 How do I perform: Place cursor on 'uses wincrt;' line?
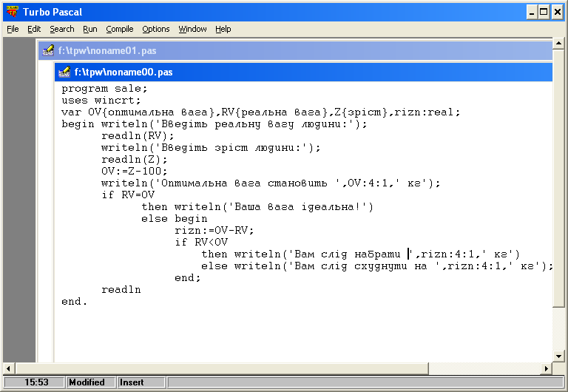pyautogui.click(x=101, y=101)
